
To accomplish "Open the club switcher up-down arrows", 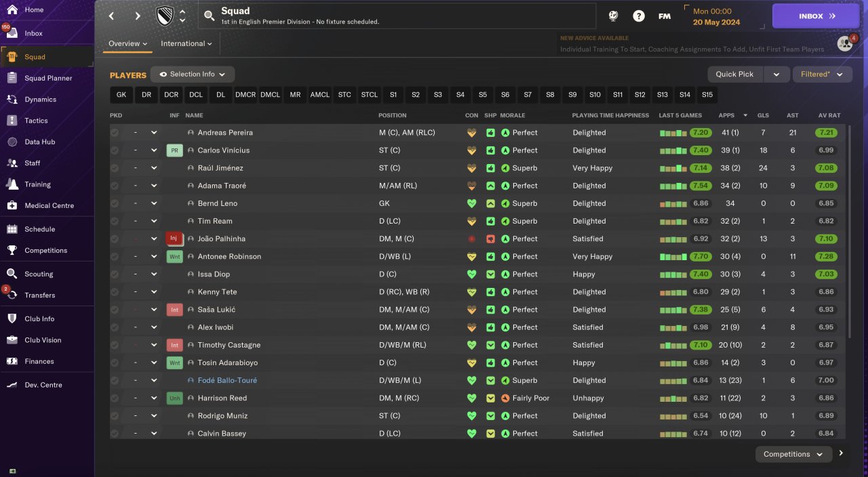I will coord(182,16).
